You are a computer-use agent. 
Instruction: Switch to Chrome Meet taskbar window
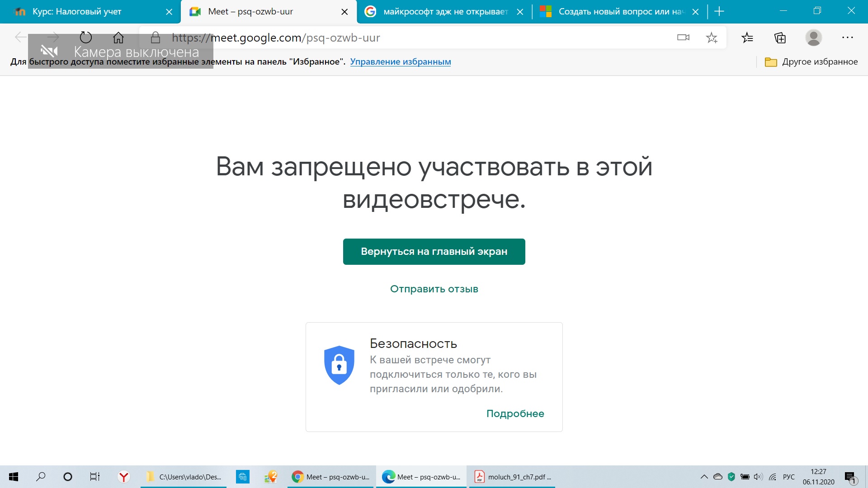tap(330, 477)
